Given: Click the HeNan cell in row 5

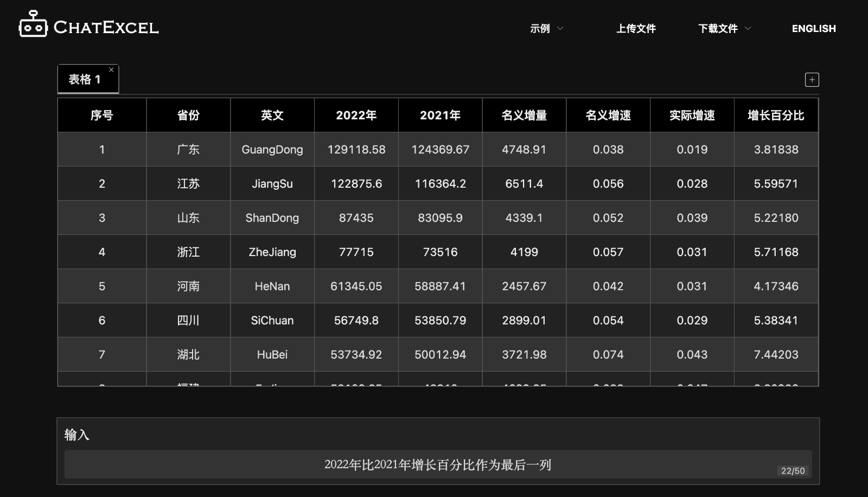Looking at the screenshot, I should 272,286.
